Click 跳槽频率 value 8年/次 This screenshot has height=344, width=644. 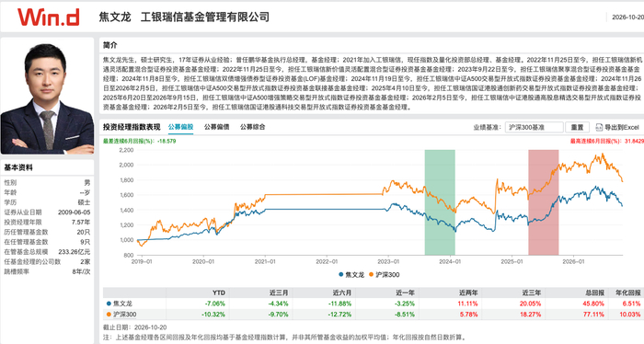pyautogui.click(x=81, y=271)
